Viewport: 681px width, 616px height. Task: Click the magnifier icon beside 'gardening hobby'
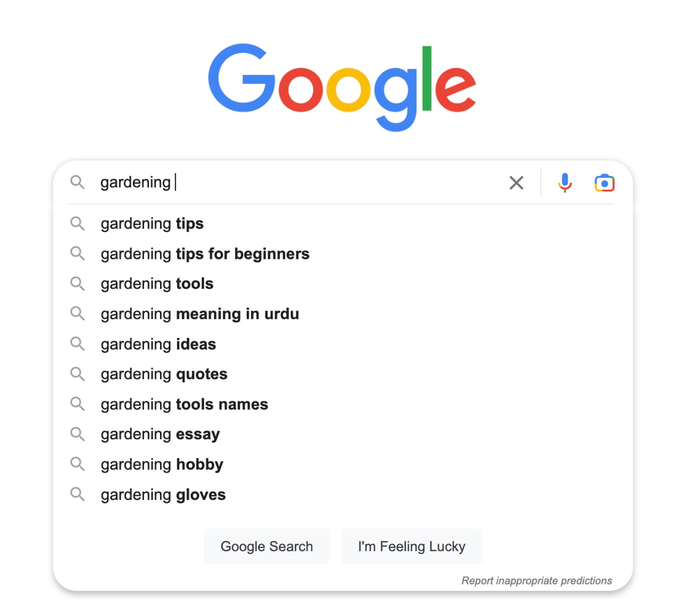[78, 464]
